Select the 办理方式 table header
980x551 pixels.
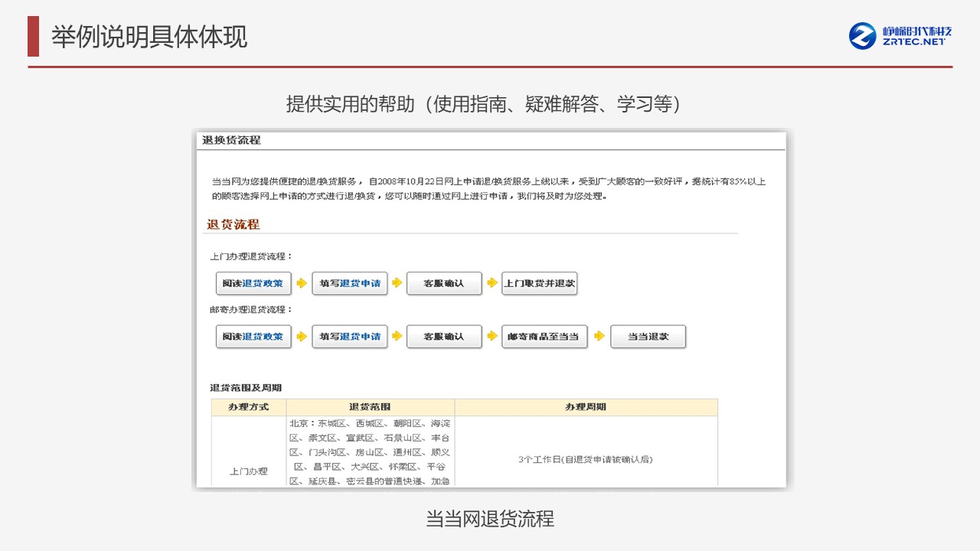pyautogui.click(x=249, y=407)
